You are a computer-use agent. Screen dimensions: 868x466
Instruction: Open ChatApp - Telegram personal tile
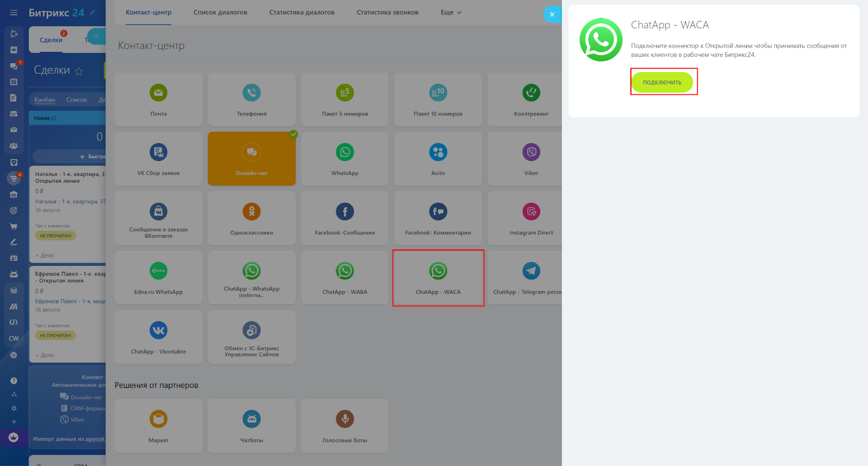point(525,278)
